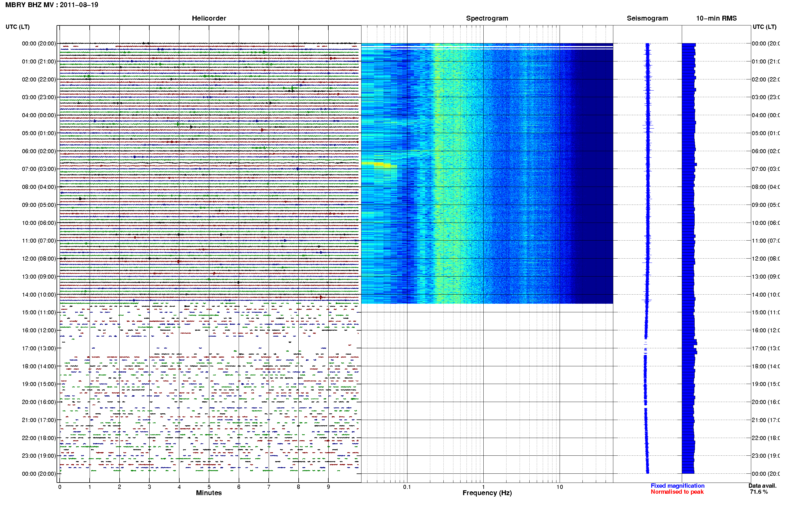Click left time label '09:00 (05:00)'
This screenshot has width=812, height=508.
(x=39, y=205)
